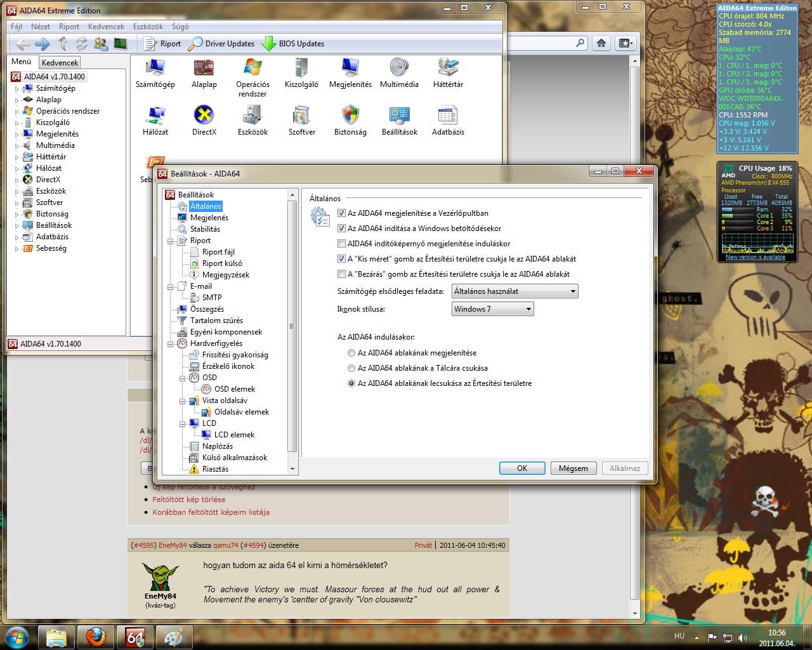The image size is (812, 650).
Task: Expand Megjelenítés node in the AIDA64 tree
Action: 17,135
